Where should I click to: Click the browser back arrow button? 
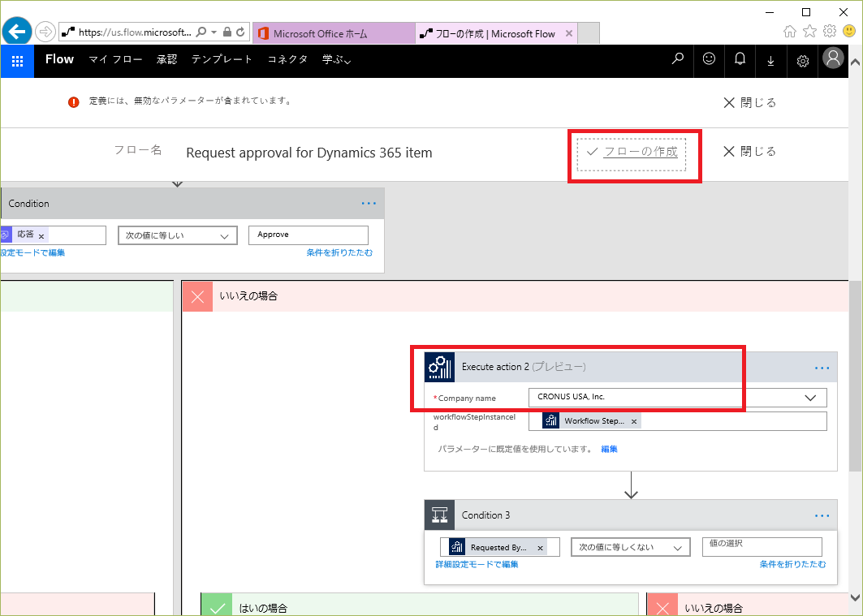[x=17, y=32]
